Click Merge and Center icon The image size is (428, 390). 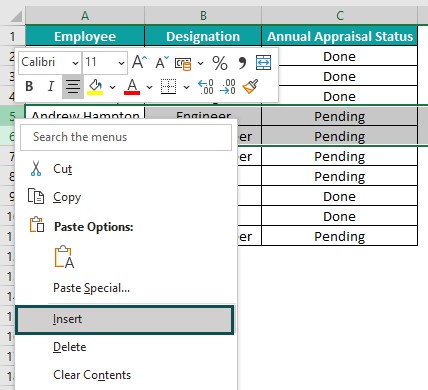pyautogui.click(x=263, y=63)
